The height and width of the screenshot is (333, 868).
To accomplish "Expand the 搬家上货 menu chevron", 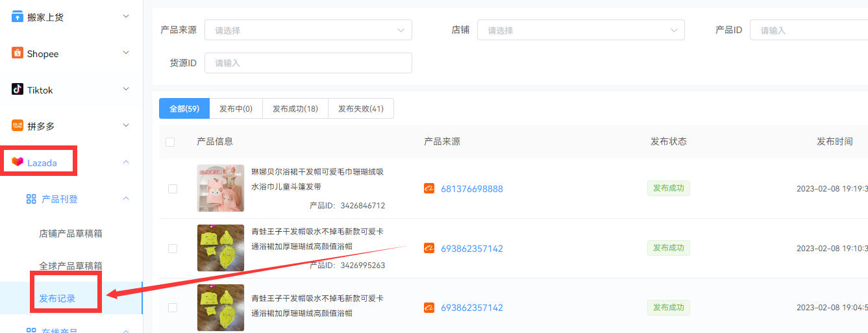I will point(126,16).
